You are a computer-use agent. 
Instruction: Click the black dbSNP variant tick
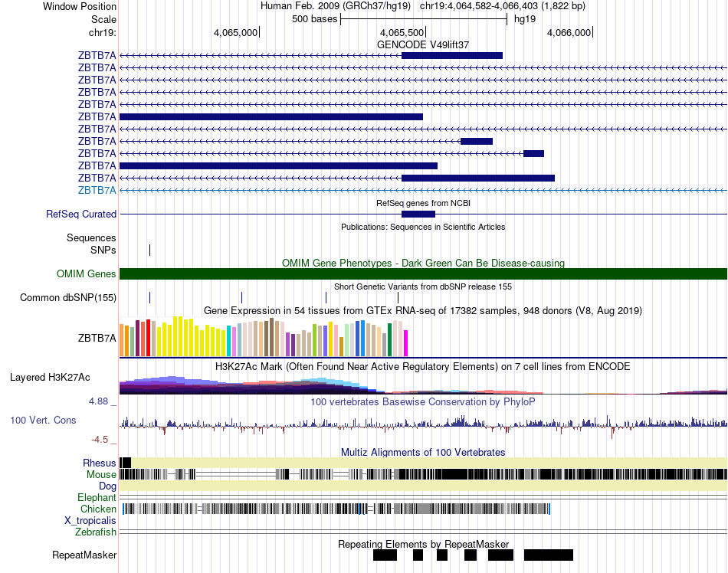pyautogui.click(x=398, y=297)
